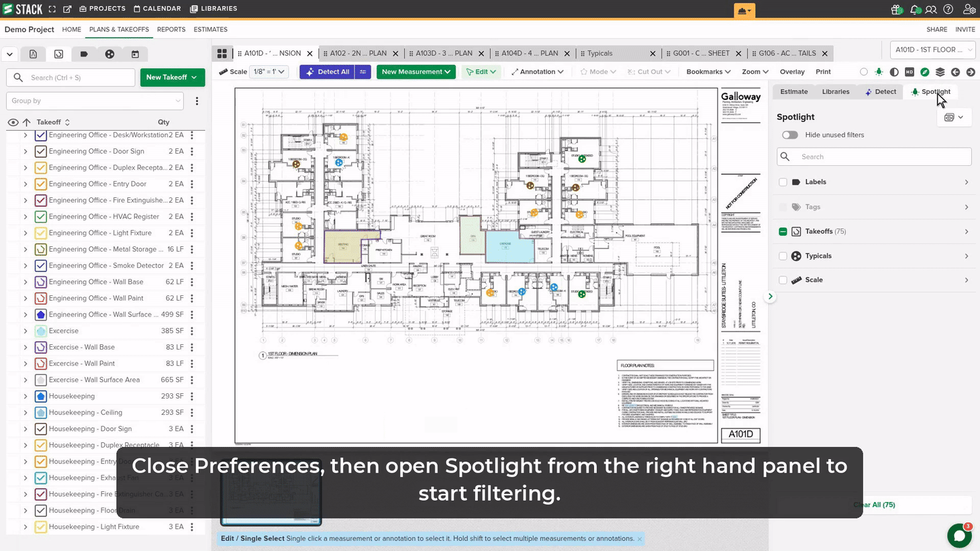The width and height of the screenshot is (980, 551).
Task: Click the New Takeoff button
Action: point(172,78)
